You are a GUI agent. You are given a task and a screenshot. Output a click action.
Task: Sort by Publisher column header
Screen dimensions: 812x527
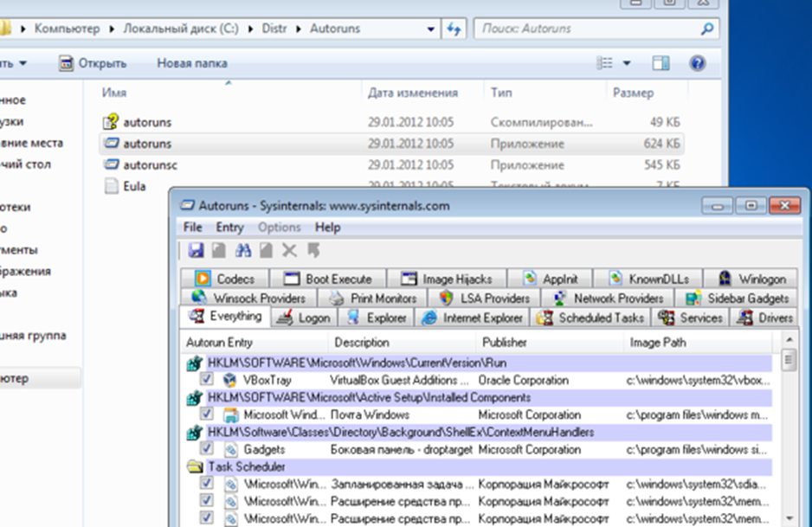point(550,343)
